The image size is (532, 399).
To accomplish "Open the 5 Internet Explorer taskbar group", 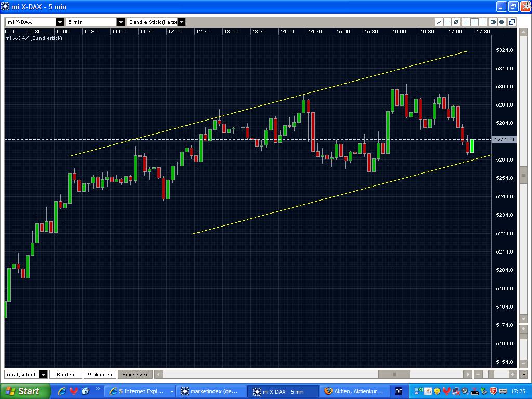I will pos(139,392).
